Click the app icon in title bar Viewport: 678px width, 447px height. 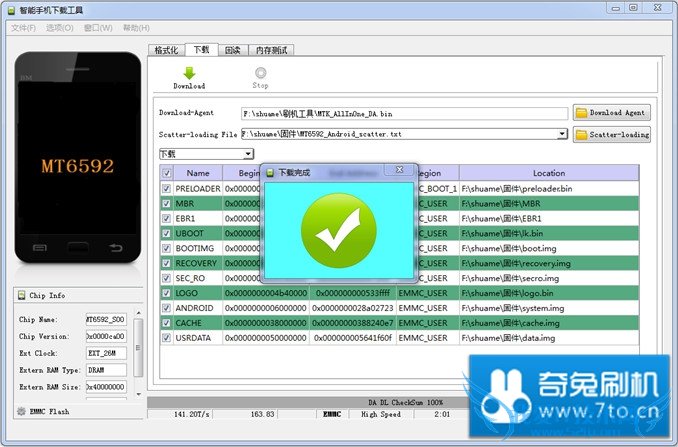11,10
